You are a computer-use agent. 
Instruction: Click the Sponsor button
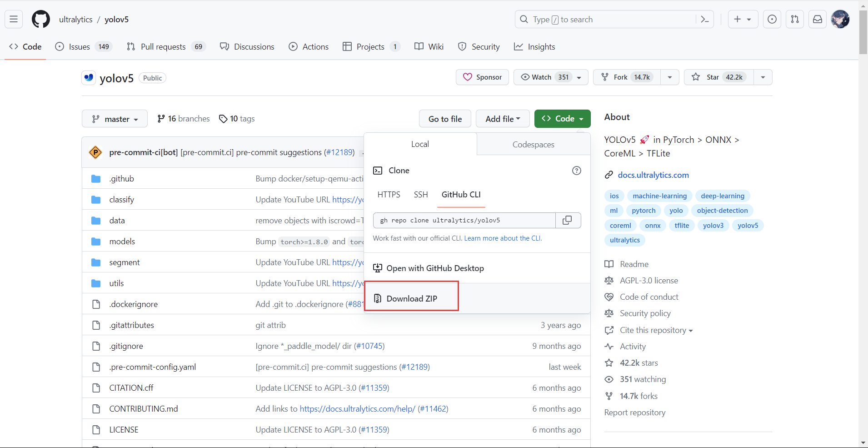point(482,77)
